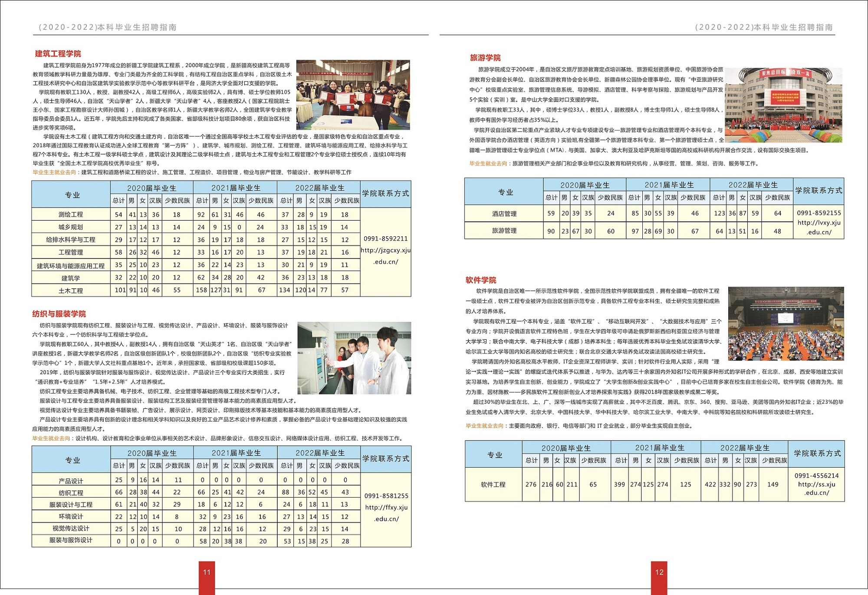Select the 给排水科学与工程 row label

(71, 240)
